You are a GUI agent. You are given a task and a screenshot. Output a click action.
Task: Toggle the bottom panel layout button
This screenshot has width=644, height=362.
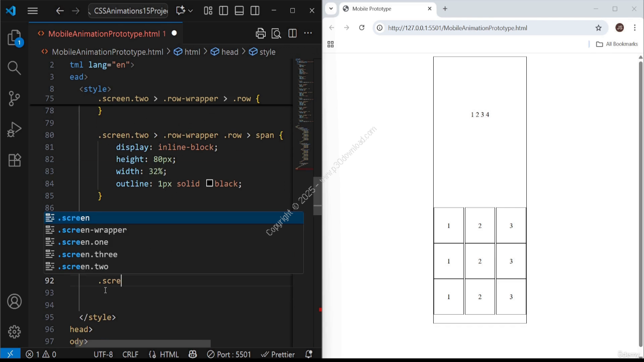tap(239, 11)
